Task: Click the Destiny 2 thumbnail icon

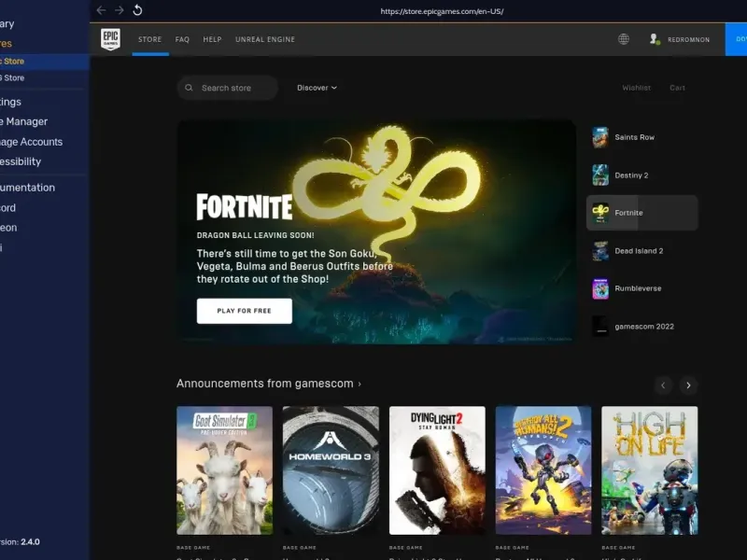Action: pyautogui.click(x=600, y=175)
